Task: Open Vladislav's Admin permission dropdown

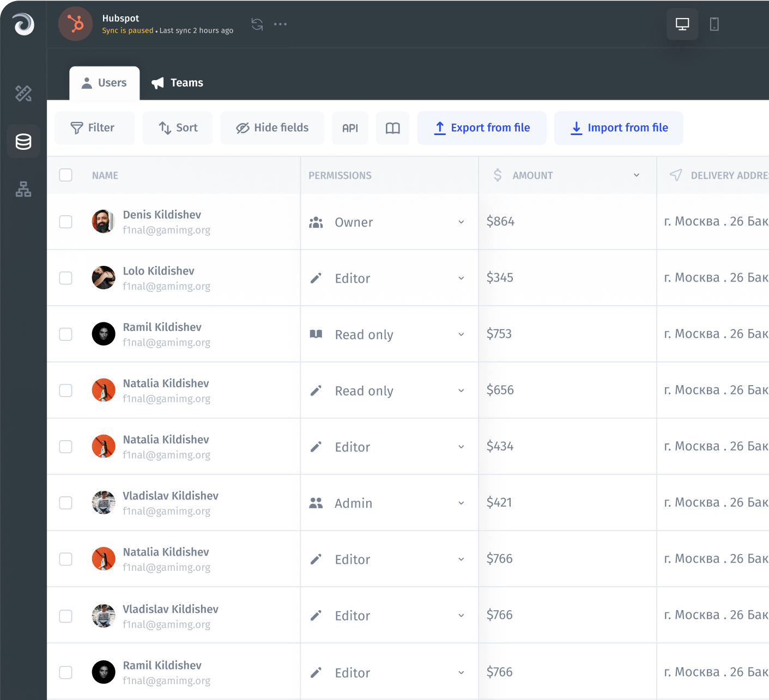Action: click(x=461, y=503)
